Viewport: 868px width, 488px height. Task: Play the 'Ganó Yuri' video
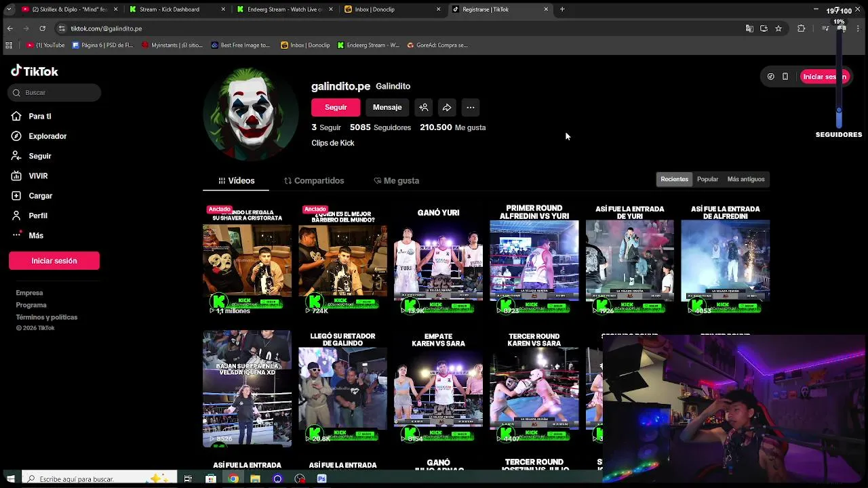click(438, 260)
